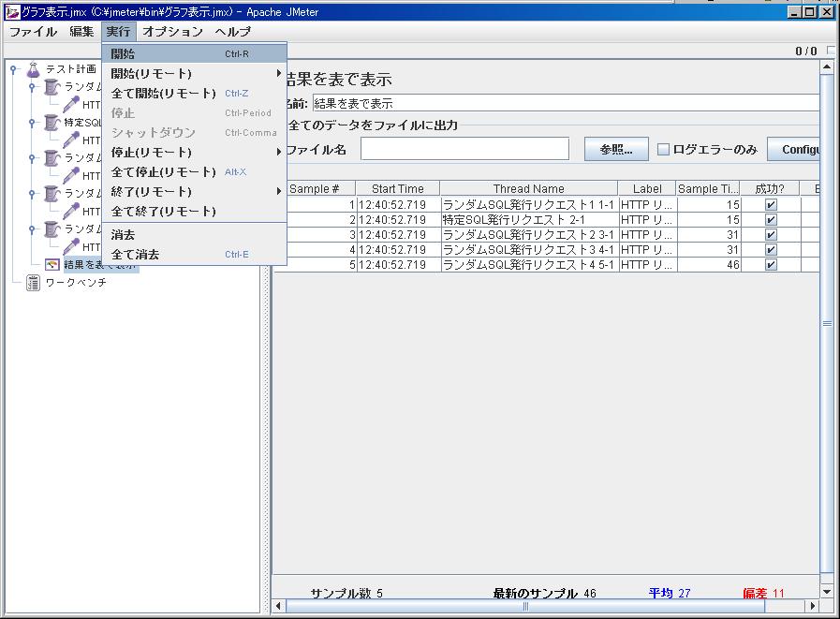840x619 pixels.
Task: Open the オプション menu
Action: point(172,32)
